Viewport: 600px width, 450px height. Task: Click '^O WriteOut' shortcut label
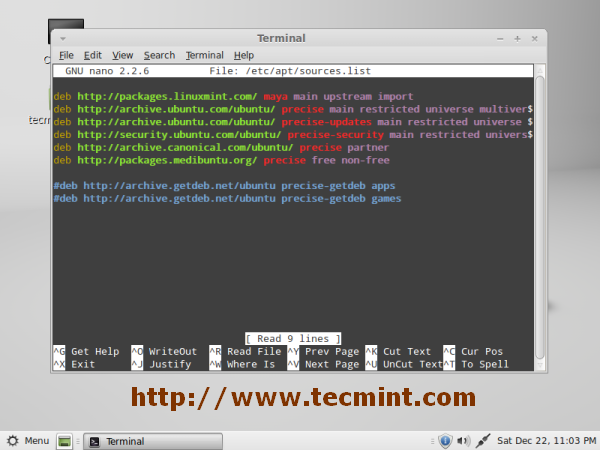click(x=164, y=352)
